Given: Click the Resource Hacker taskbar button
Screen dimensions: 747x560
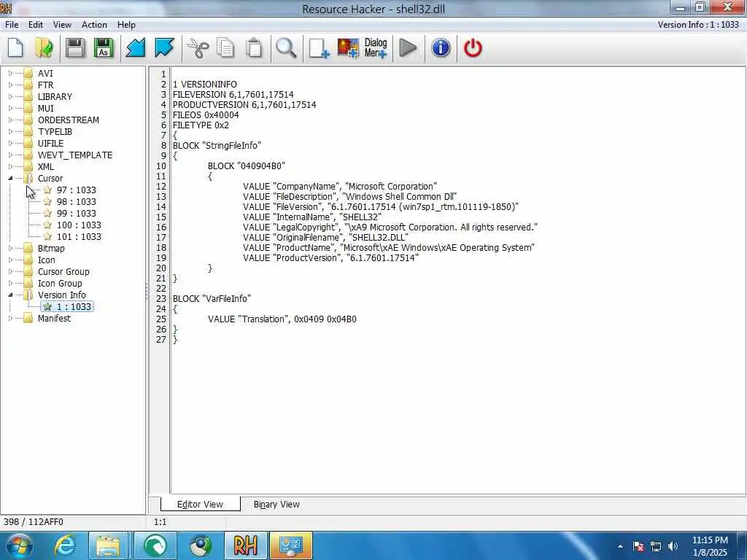Looking at the screenshot, I should coord(245,545).
